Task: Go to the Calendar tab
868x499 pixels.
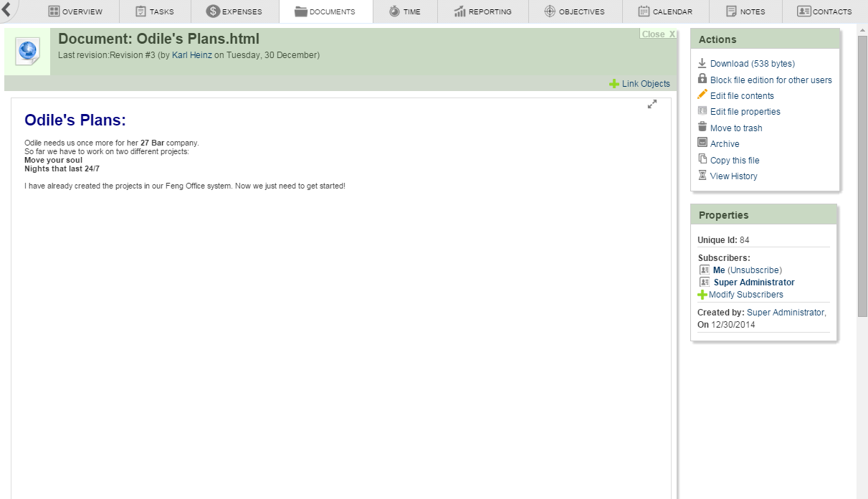Action: coord(665,11)
